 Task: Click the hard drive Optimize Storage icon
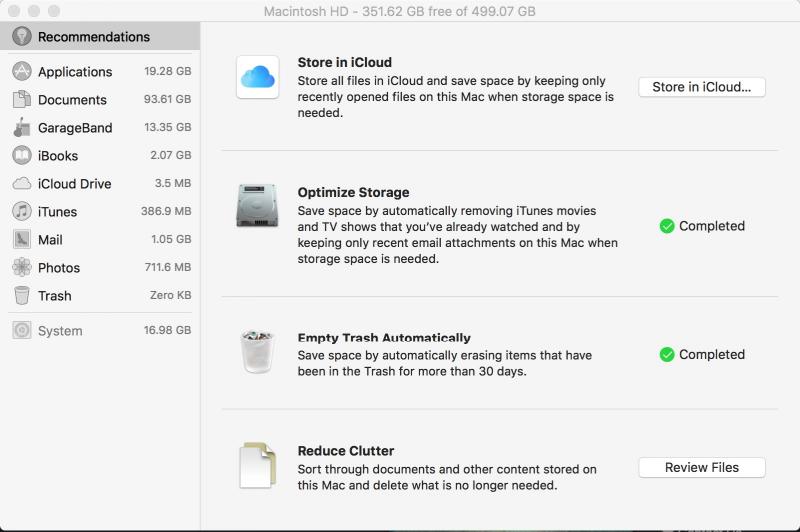257,206
